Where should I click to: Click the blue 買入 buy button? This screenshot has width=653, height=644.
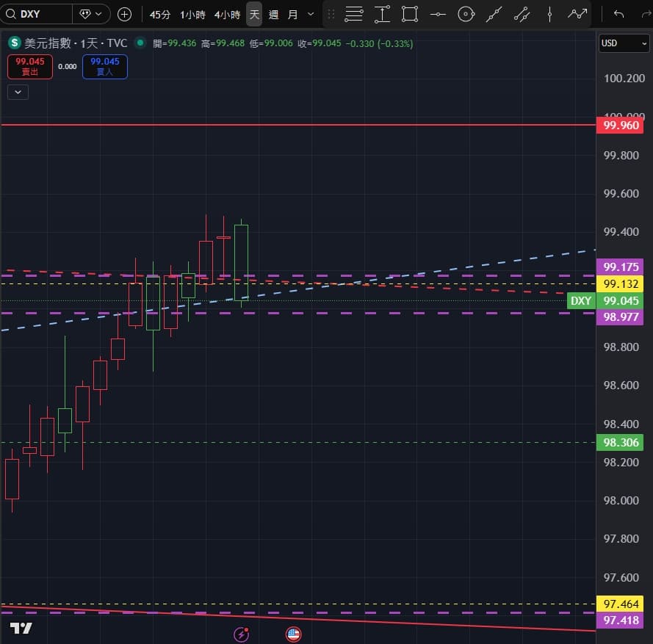(105, 67)
